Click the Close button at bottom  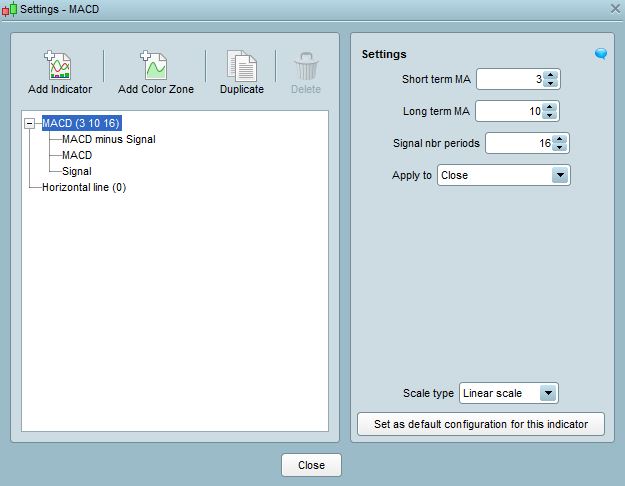(x=311, y=465)
